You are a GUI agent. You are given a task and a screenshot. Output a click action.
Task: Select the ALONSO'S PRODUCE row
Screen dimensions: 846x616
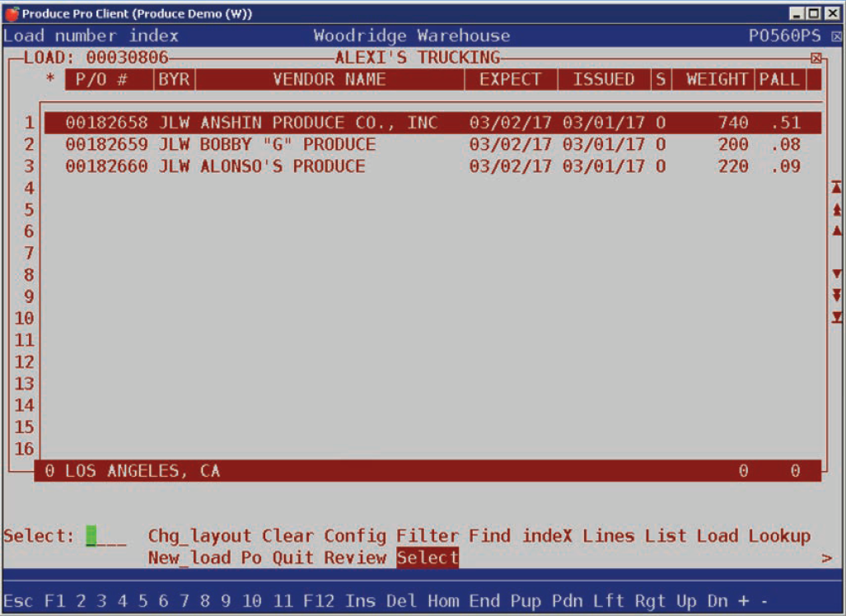[432, 166]
